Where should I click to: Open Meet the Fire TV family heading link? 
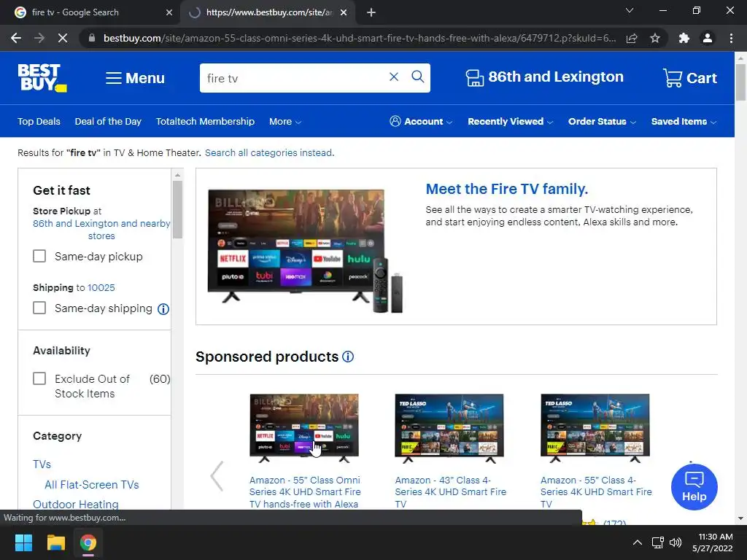(507, 189)
